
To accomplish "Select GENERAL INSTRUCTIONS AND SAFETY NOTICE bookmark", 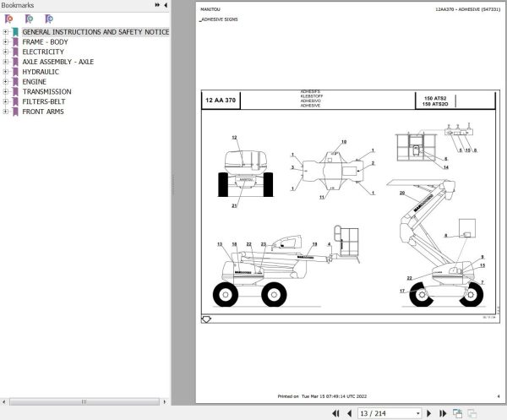I will (95, 32).
